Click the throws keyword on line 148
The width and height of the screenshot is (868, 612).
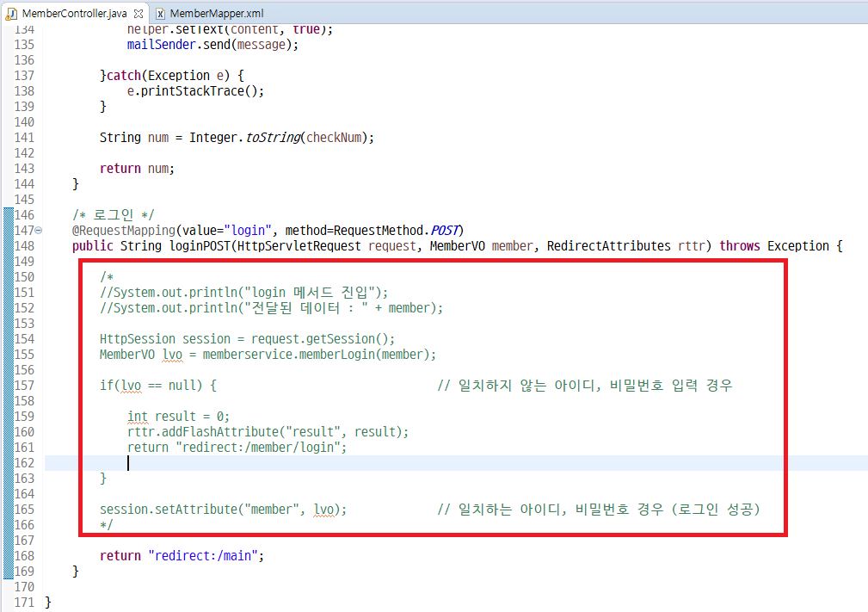(x=740, y=246)
